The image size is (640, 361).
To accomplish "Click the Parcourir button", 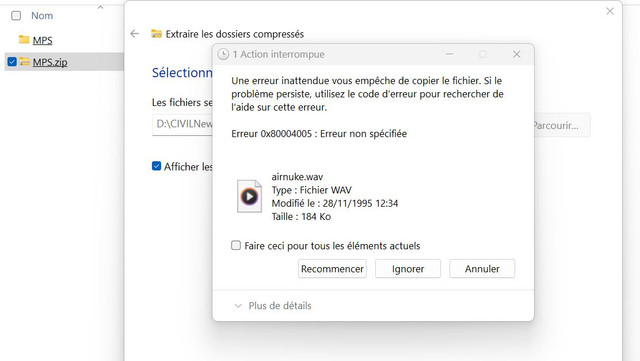I will pos(562,125).
